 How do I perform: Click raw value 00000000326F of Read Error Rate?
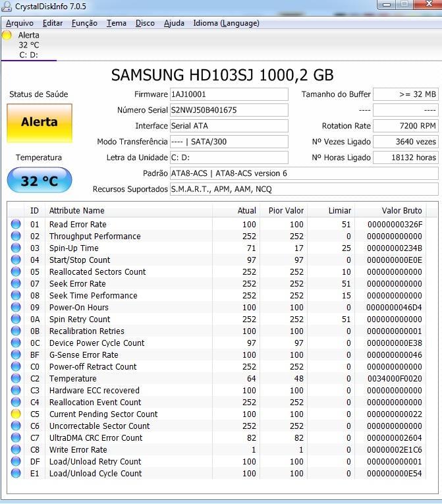pyautogui.click(x=395, y=224)
